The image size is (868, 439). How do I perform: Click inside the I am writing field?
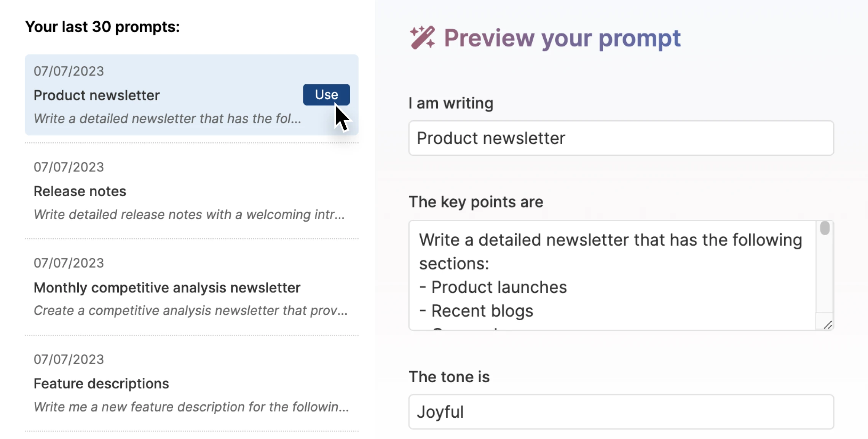[621, 138]
